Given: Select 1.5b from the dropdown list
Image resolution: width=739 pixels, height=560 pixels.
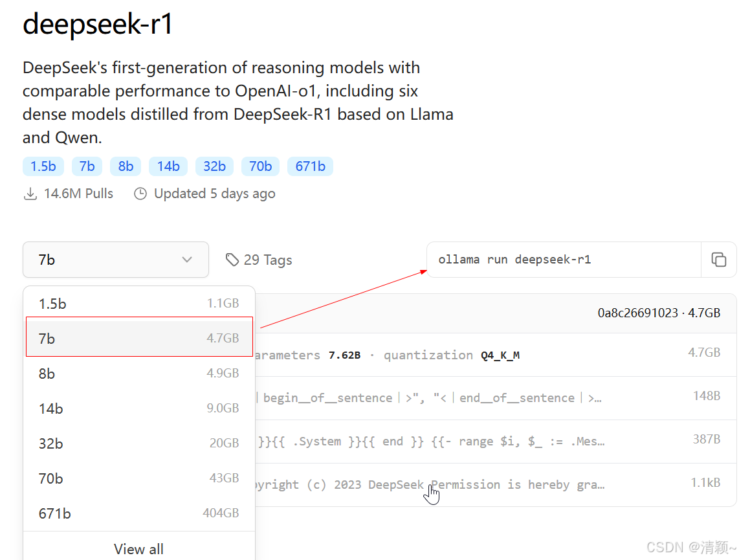Looking at the screenshot, I should [139, 303].
